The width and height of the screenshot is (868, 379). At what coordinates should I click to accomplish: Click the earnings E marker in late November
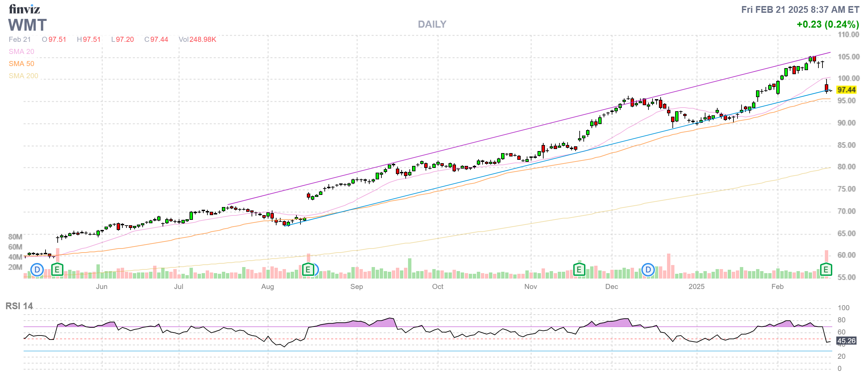(579, 270)
